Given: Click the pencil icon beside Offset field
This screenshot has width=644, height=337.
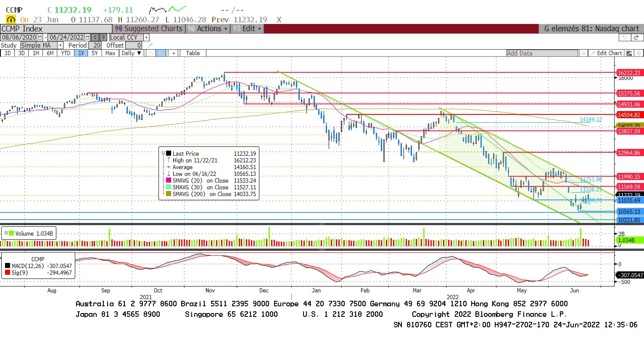Looking at the screenshot, I should click(x=150, y=45).
